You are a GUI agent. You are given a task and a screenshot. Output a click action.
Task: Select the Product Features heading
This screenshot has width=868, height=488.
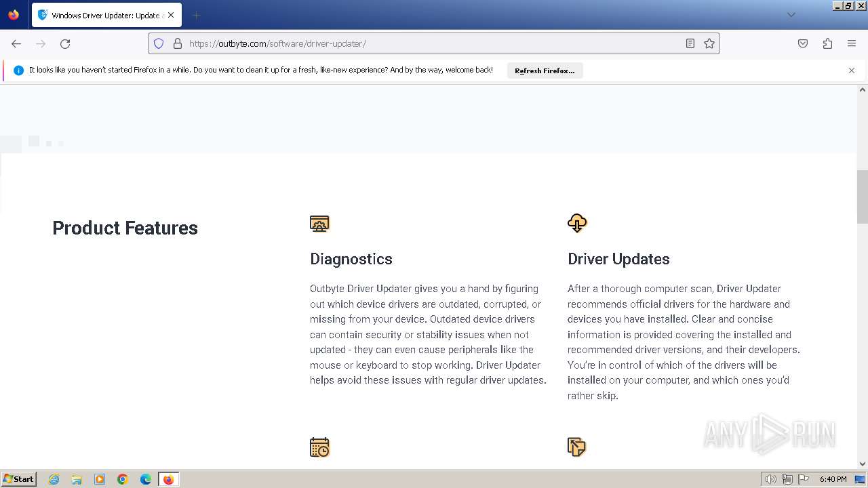tap(125, 228)
